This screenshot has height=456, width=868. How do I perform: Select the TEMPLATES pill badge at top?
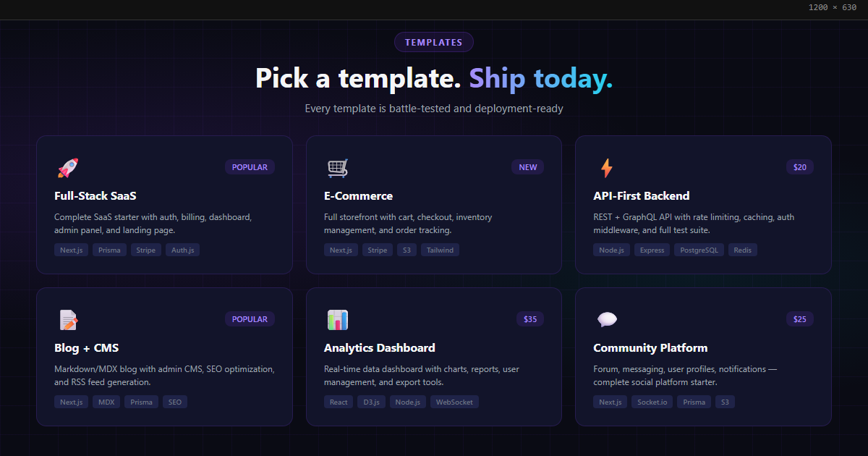pos(434,42)
